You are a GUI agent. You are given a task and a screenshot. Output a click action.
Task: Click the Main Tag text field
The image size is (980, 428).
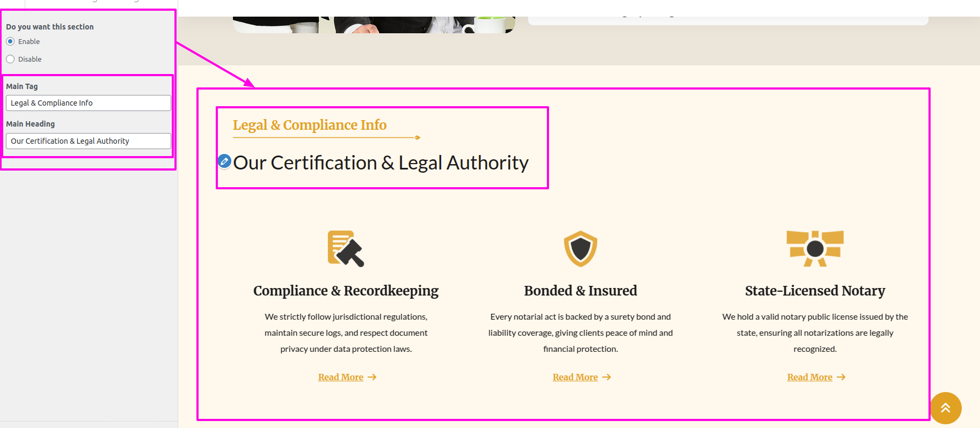click(x=88, y=103)
